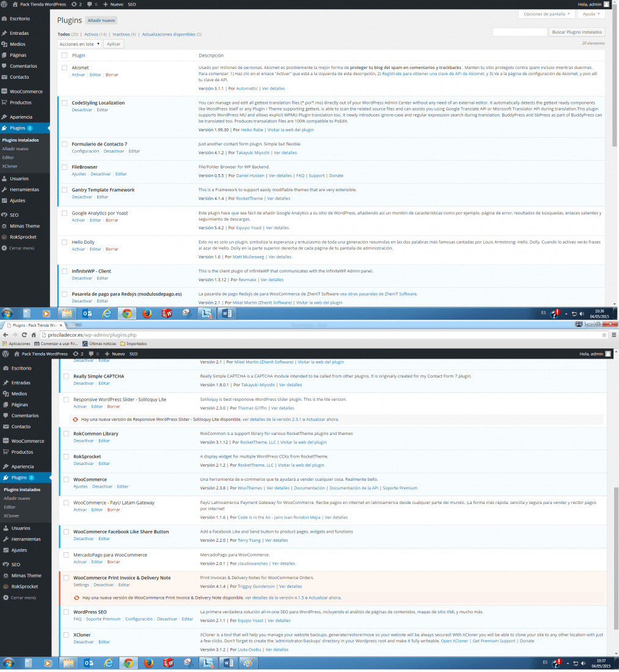
Task: Expand the Ayuda help panel
Action: 591,14
